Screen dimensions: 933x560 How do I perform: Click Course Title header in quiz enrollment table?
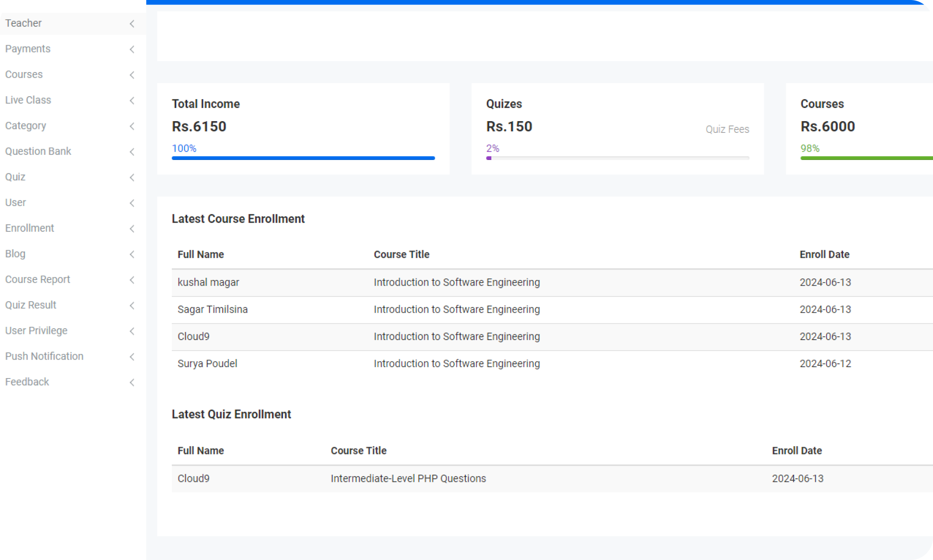click(x=359, y=451)
